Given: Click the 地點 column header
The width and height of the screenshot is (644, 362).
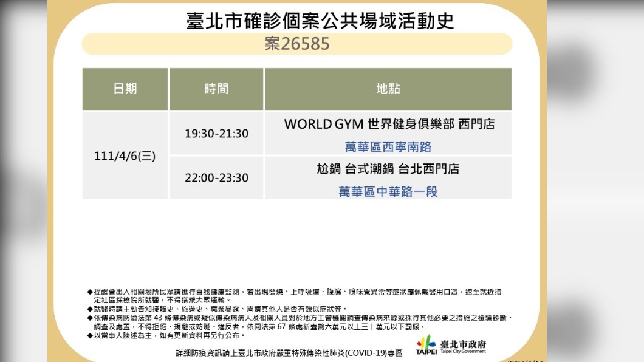Looking at the screenshot, I should pyautogui.click(x=388, y=89).
